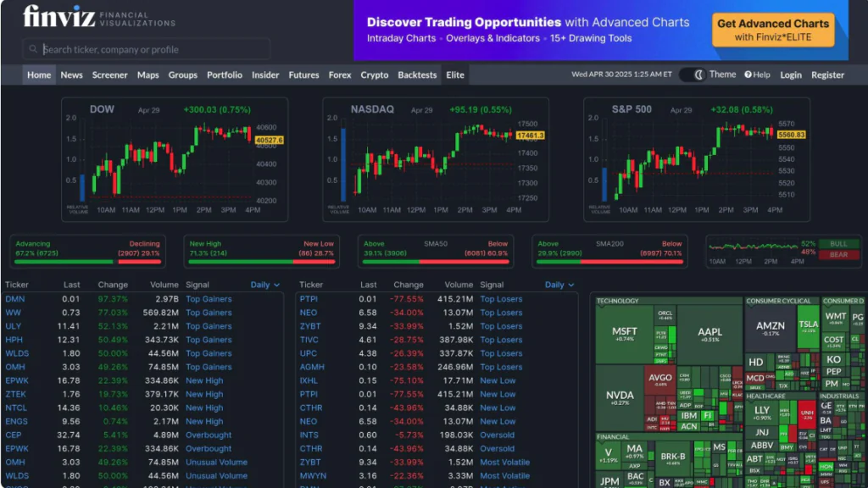The width and height of the screenshot is (868, 488).
Task: Open the HPH ticker link
Action: tap(14, 340)
